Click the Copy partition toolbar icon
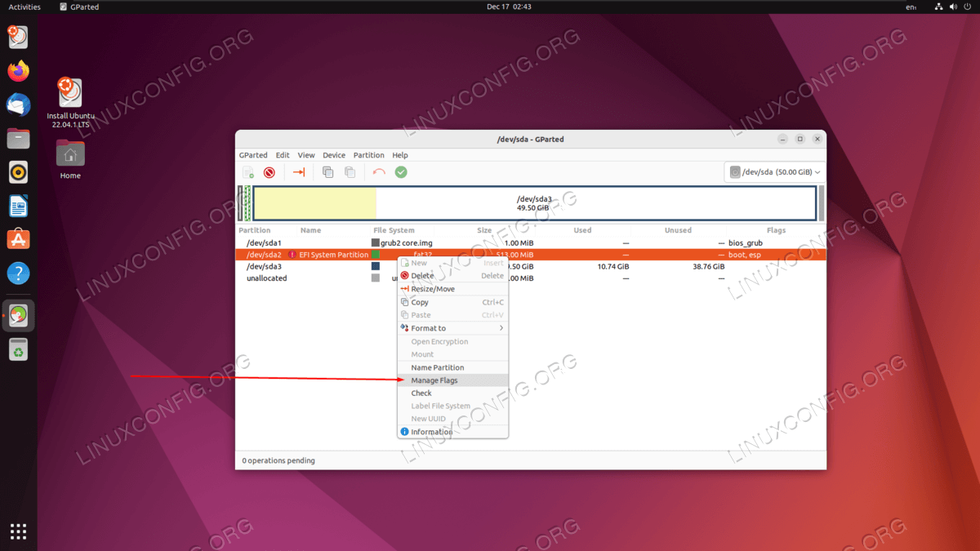980x551 pixels. point(327,172)
